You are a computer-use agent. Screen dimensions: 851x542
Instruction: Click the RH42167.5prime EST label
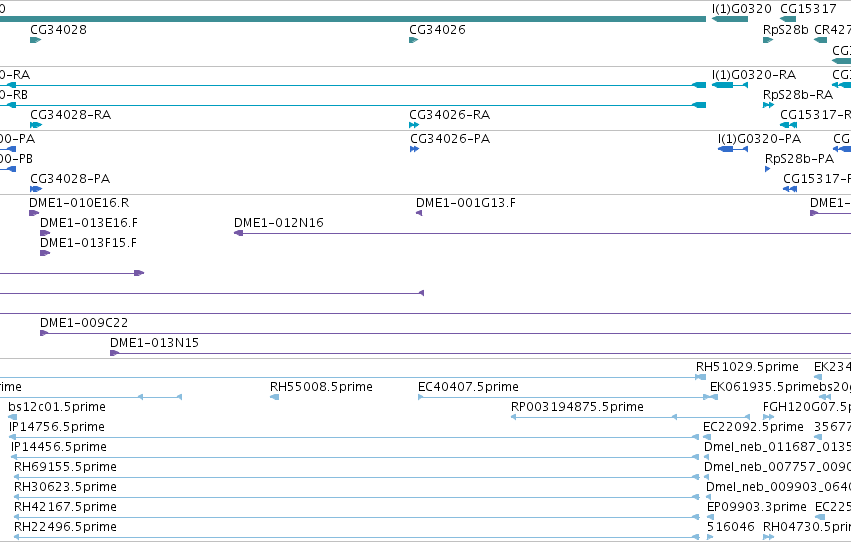tap(65, 507)
